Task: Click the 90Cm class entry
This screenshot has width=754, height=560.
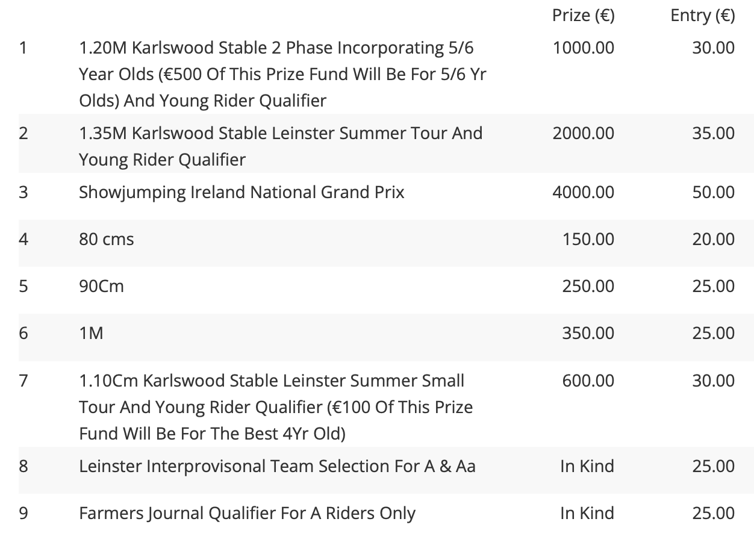Action: 101,287
